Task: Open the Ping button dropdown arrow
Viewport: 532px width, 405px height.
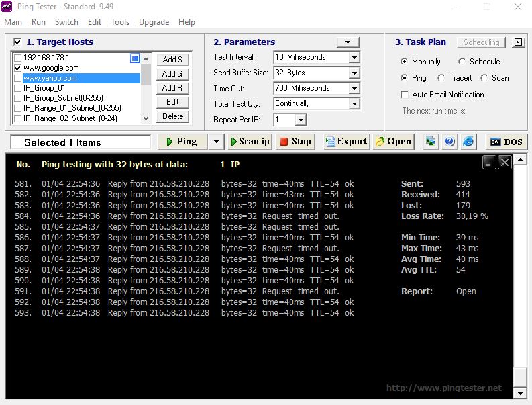Action: pyautogui.click(x=216, y=141)
